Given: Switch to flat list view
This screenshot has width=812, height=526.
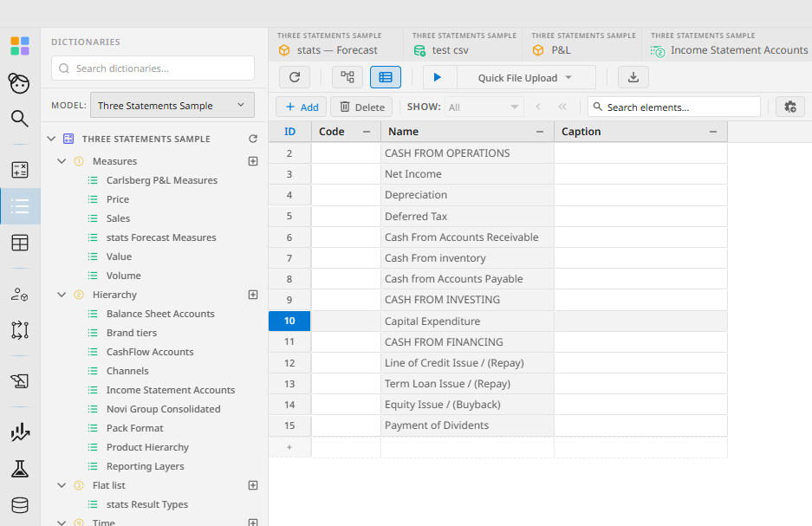Looking at the screenshot, I should (x=386, y=78).
